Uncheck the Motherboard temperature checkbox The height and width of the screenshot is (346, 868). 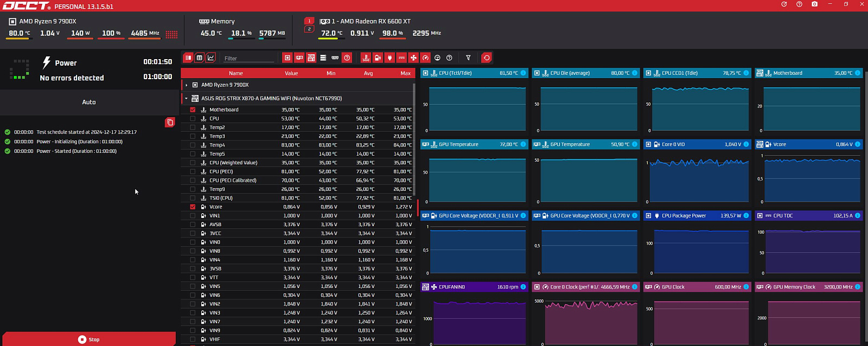point(193,110)
